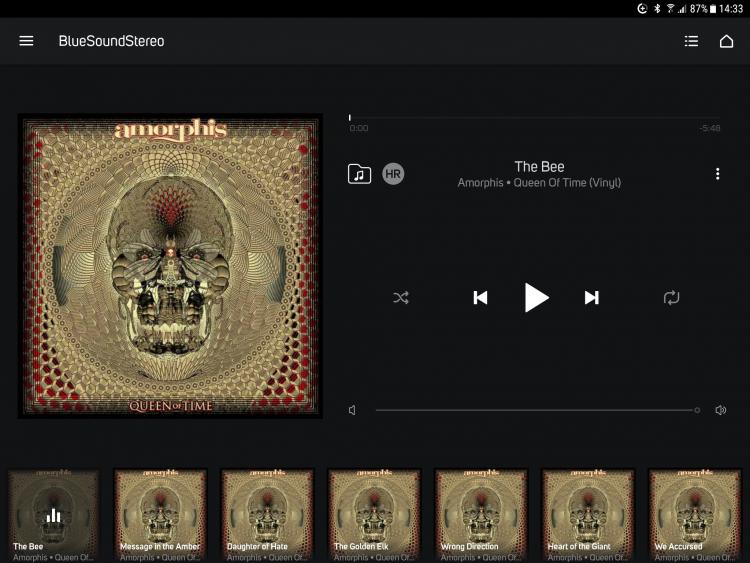The width and height of the screenshot is (750, 563).
Task: Tap the remaining time -5:48 label
Action: 710,128
